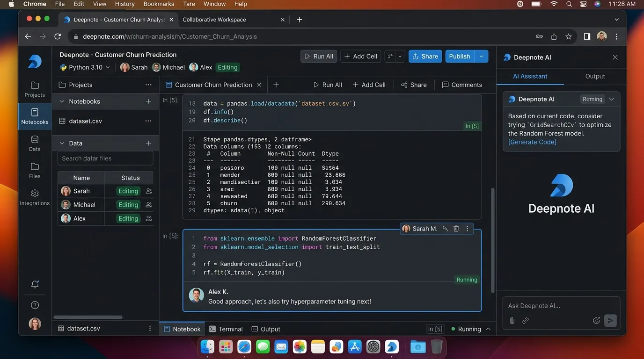The height and width of the screenshot is (359, 644).
Task: Bookmark page with star icon
Action: [568, 36]
